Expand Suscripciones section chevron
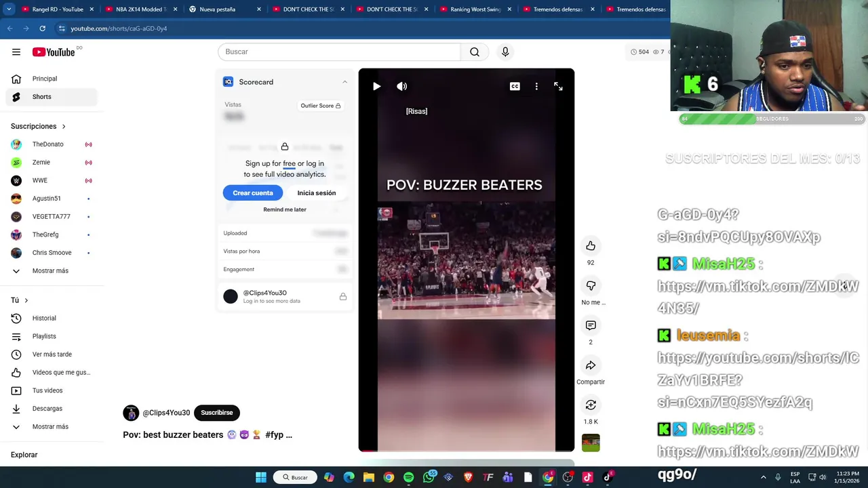The width and height of the screenshot is (868, 488). 64,127
